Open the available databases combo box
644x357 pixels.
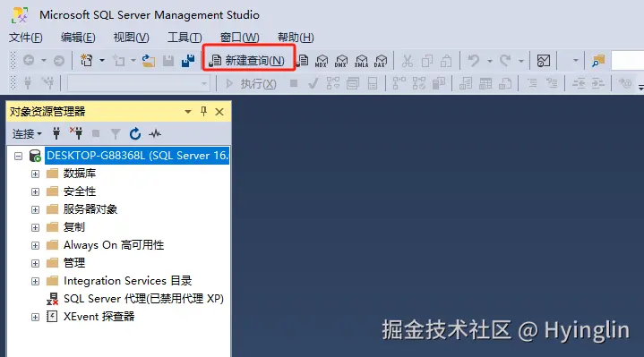coord(139,84)
